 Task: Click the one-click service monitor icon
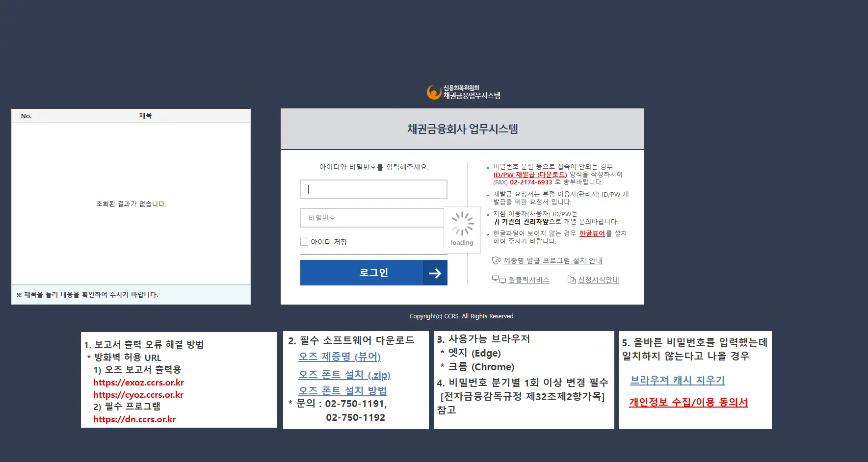pos(499,280)
